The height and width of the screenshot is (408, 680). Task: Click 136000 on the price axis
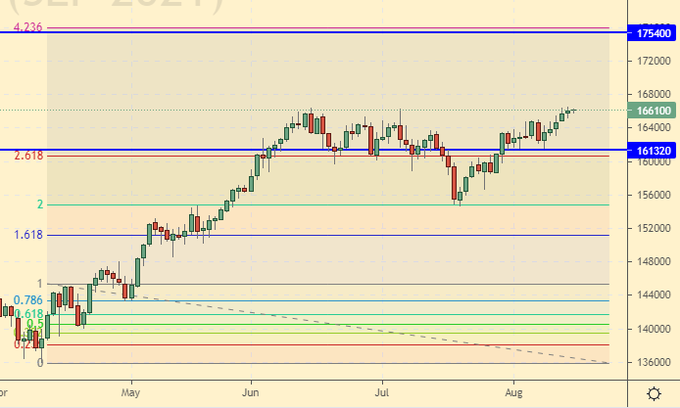(652, 362)
